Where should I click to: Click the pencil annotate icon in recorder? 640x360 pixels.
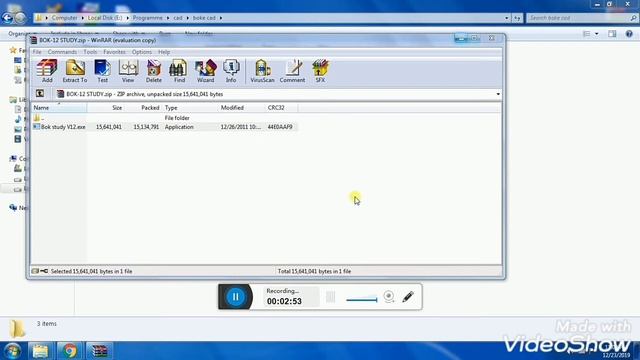[408, 297]
